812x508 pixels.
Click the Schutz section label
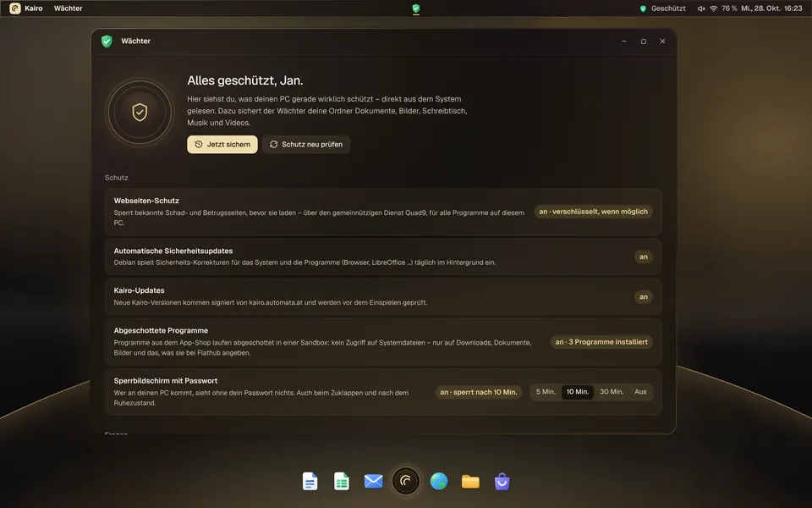(117, 178)
